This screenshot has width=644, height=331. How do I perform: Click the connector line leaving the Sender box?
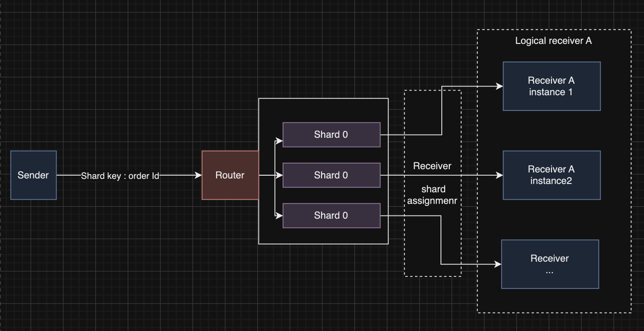click(68, 175)
